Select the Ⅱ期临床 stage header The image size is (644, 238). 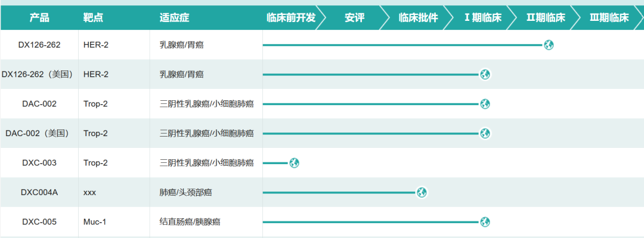pos(546,18)
